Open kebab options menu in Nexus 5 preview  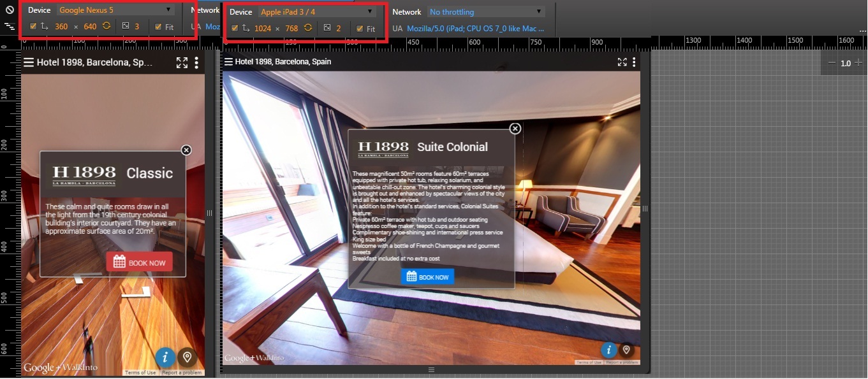[x=196, y=62]
